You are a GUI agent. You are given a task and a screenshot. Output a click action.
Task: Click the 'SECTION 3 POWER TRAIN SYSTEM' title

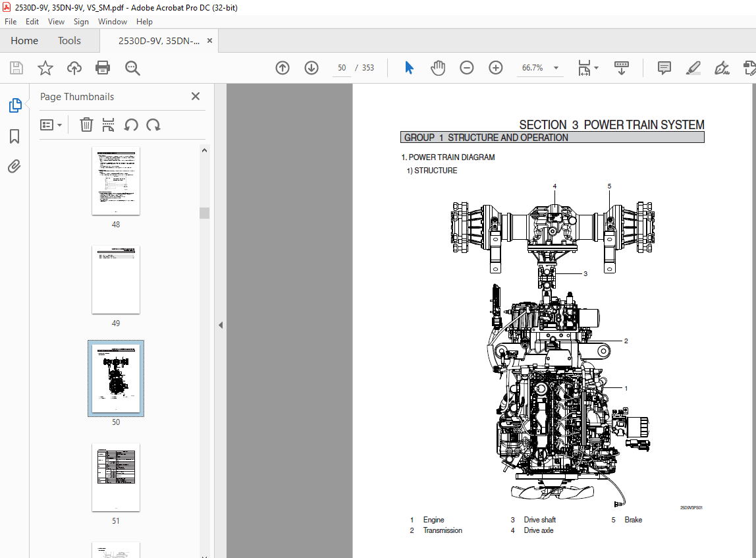pos(612,125)
